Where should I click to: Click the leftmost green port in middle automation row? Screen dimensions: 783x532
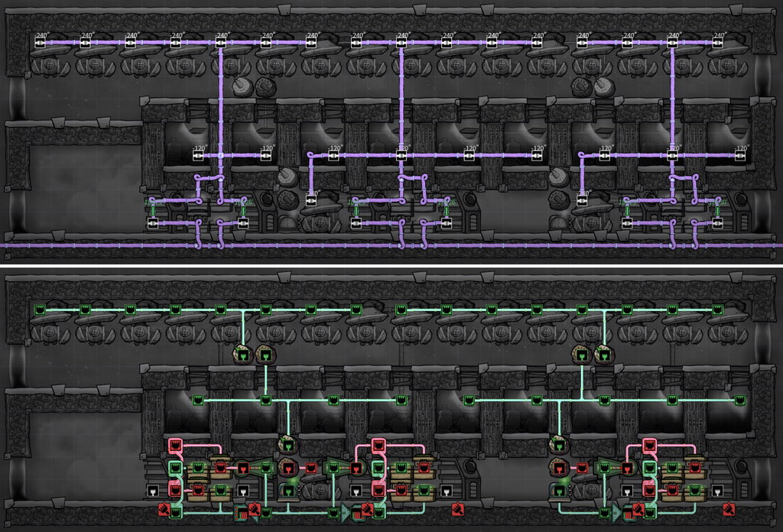tap(198, 401)
